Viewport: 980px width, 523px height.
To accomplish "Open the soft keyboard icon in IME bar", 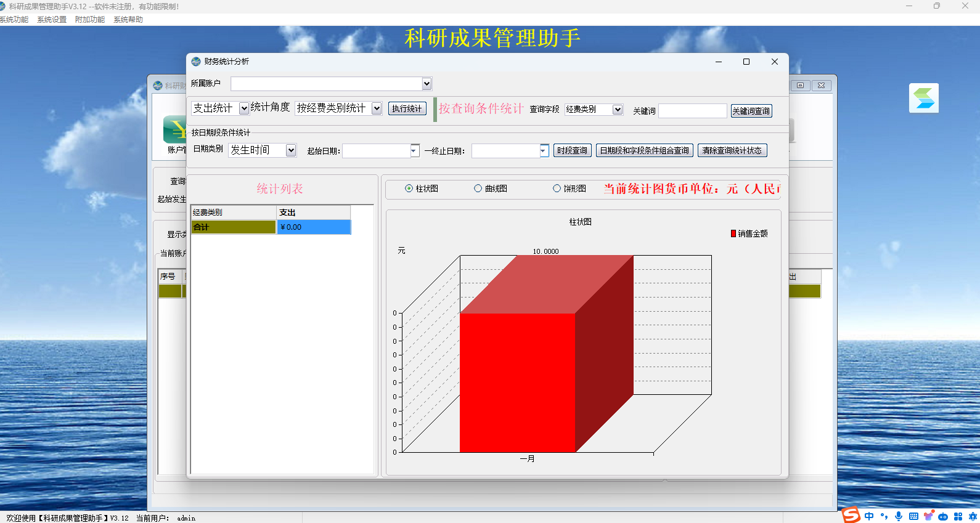I will [913, 516].
